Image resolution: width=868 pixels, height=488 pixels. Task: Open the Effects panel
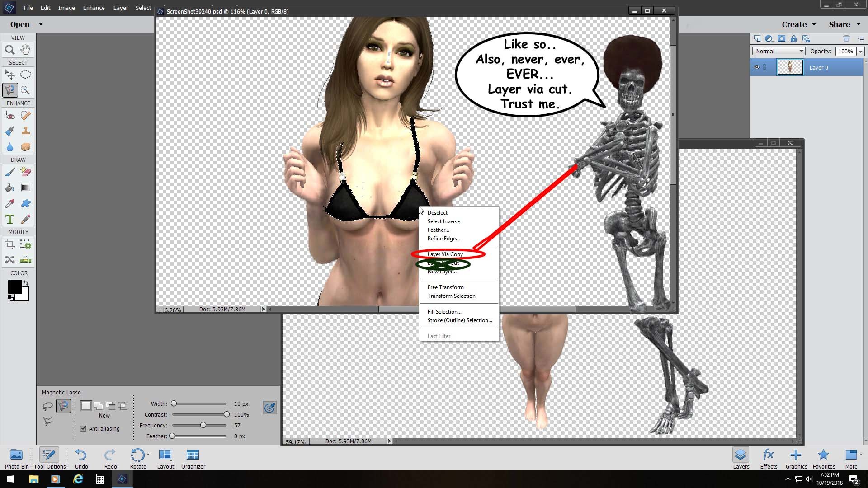pos(769,458)
